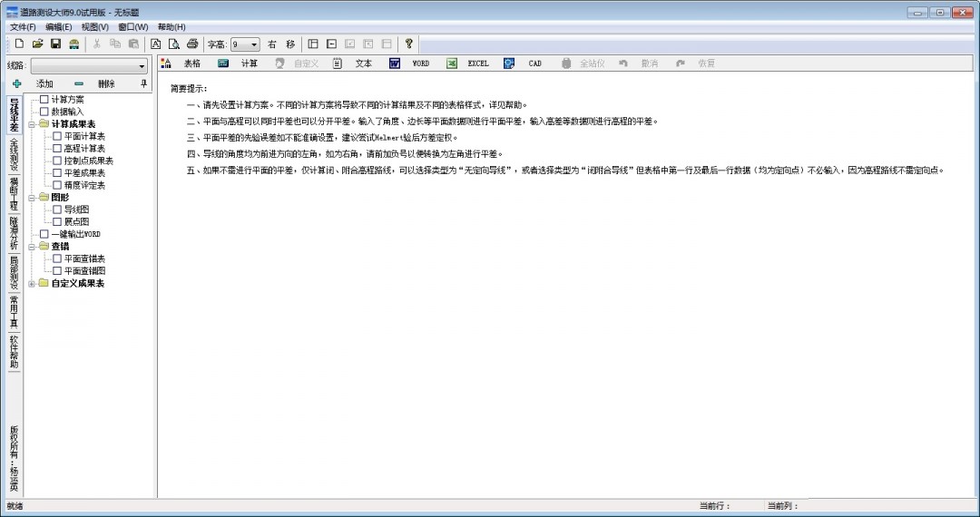980x517 pixels.
Task: Export drawing to CAD
Action: tap(524, 63)
